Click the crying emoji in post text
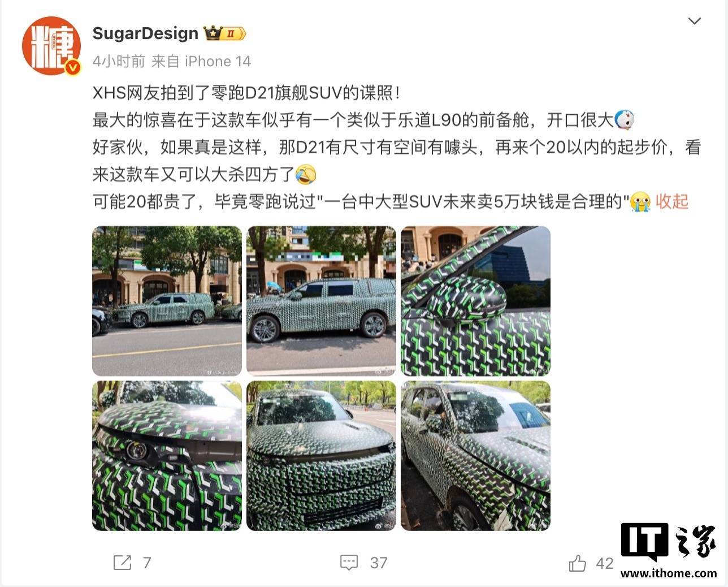This screenshot has width=728, height=587. [x=640, y=201]
